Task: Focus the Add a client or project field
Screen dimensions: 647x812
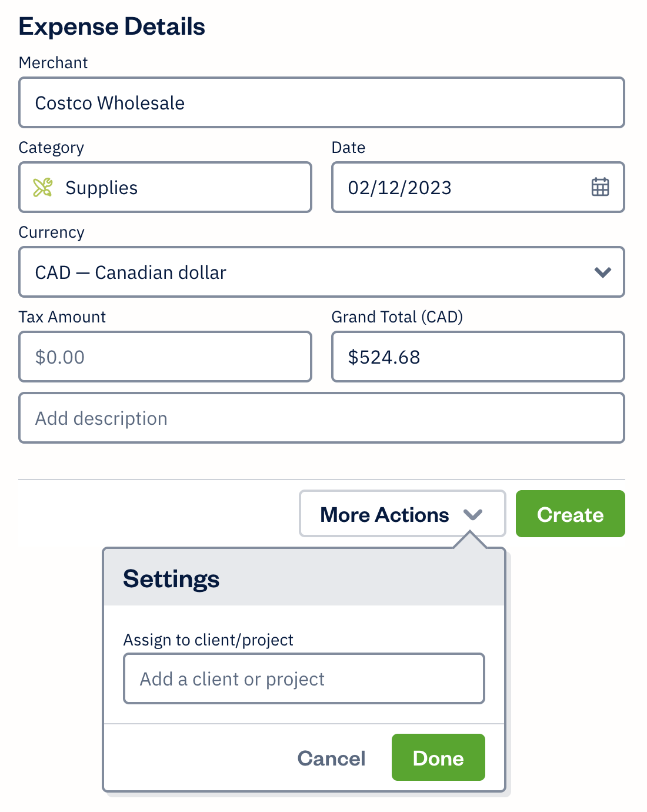Action: click(x=304, y=678)
